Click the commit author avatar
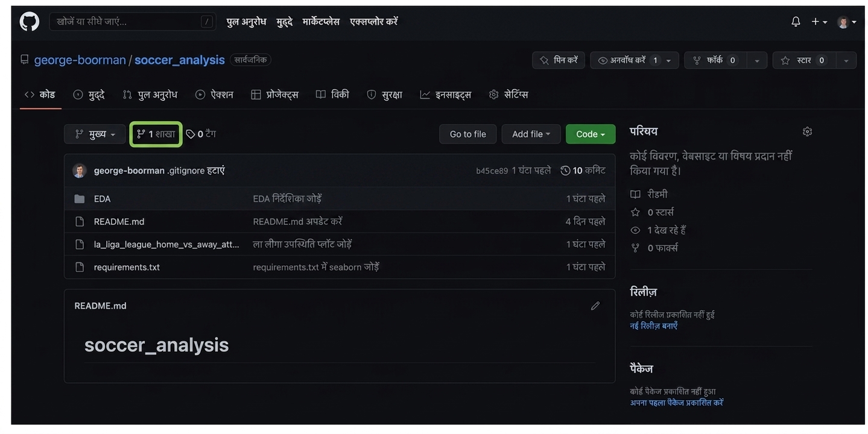 click(x=80, y=171)
